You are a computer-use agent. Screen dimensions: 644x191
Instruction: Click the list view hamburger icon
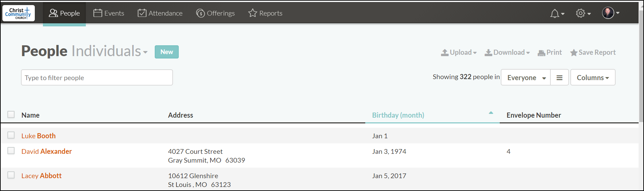click(560, 78)
